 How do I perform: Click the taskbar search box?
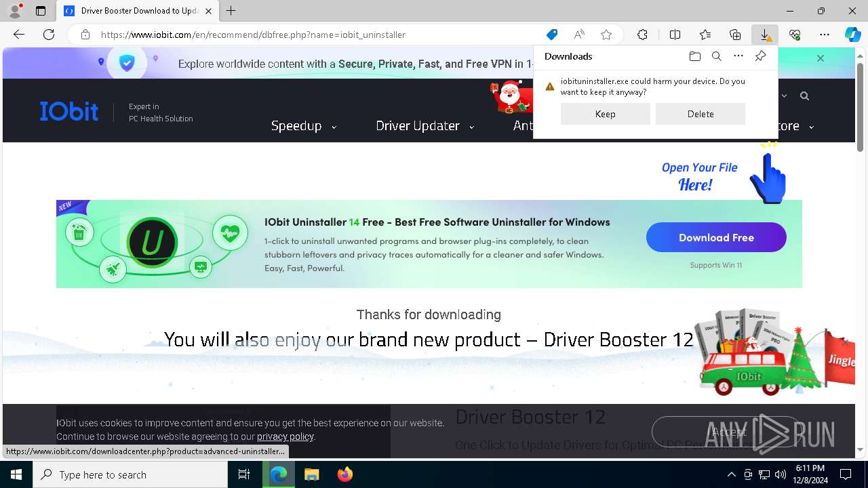click(x=130, y=474)
